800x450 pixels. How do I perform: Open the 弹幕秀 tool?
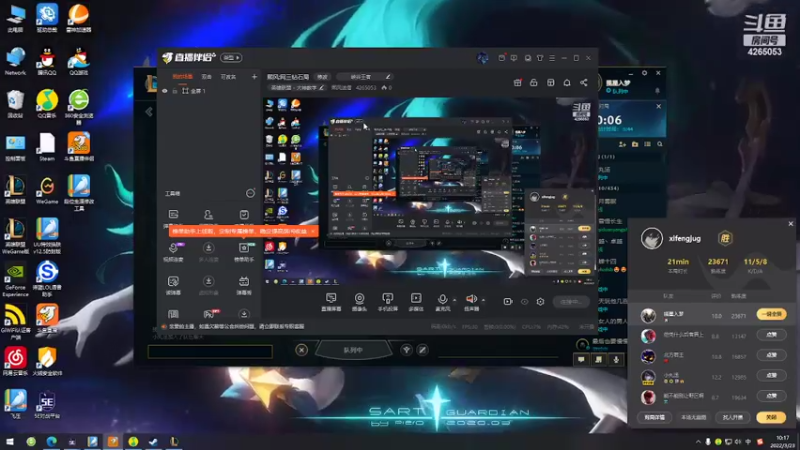(x=244, y=285)
